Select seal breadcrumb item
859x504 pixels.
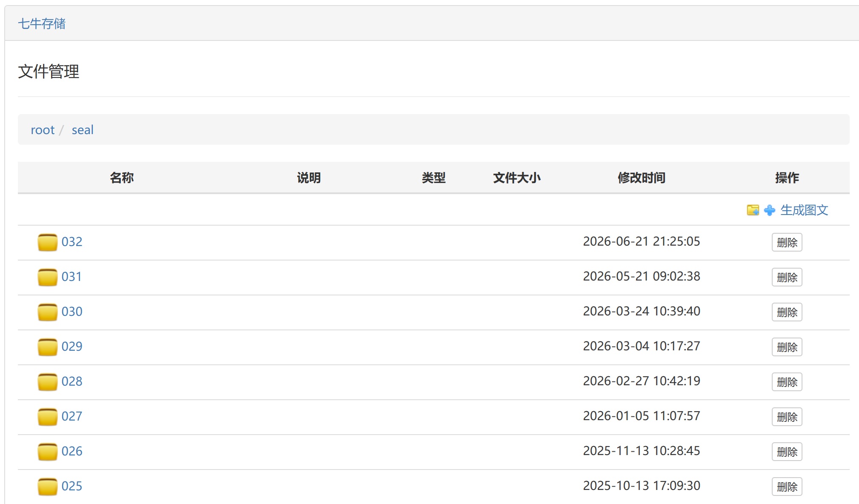83,130
